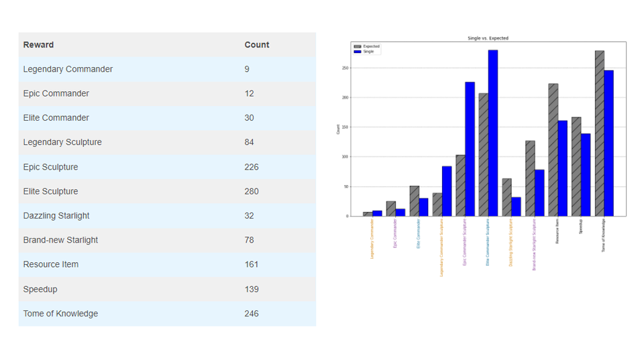644x362 pixels.
Task: Click the chart title Single vs. Expected
Action: pyautogui.click(x=488, y=38)
